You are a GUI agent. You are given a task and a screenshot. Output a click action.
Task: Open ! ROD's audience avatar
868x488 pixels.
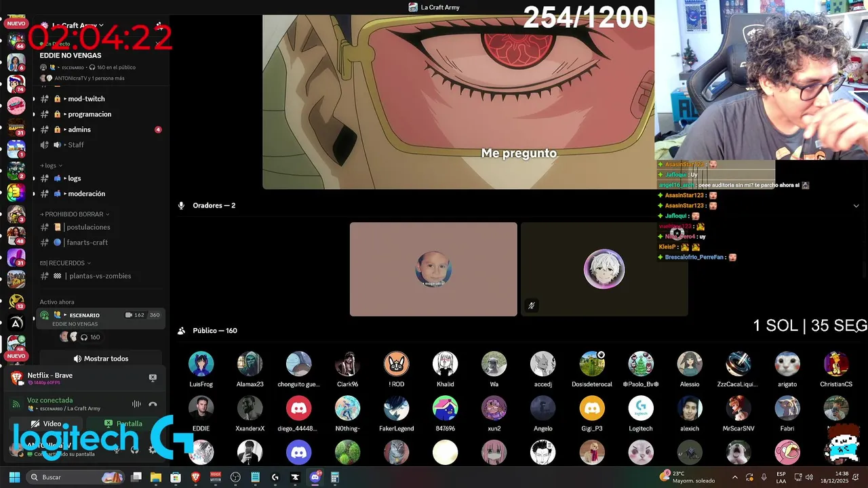[x=396, y=364]
